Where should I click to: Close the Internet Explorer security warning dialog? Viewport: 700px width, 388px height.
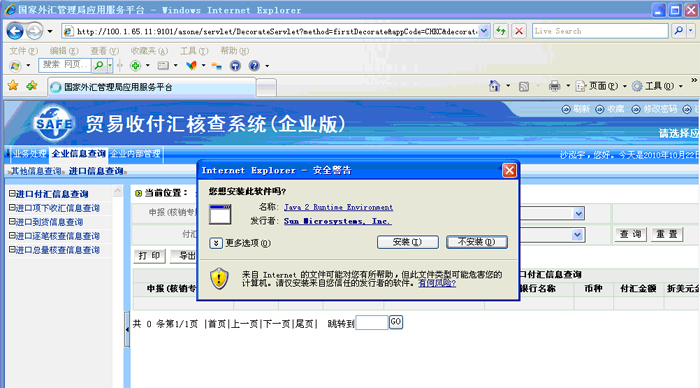(509, 170)
